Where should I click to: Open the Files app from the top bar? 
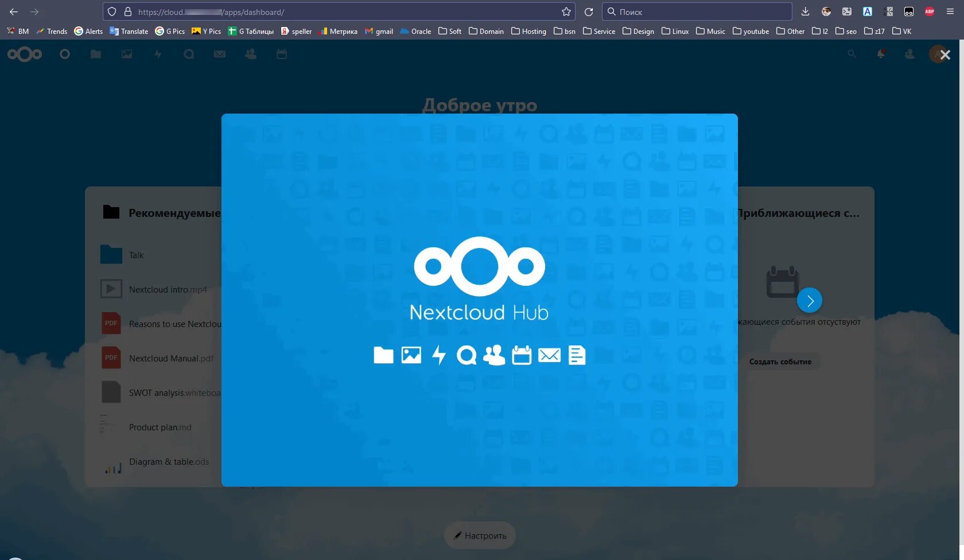tap(95, 54)
